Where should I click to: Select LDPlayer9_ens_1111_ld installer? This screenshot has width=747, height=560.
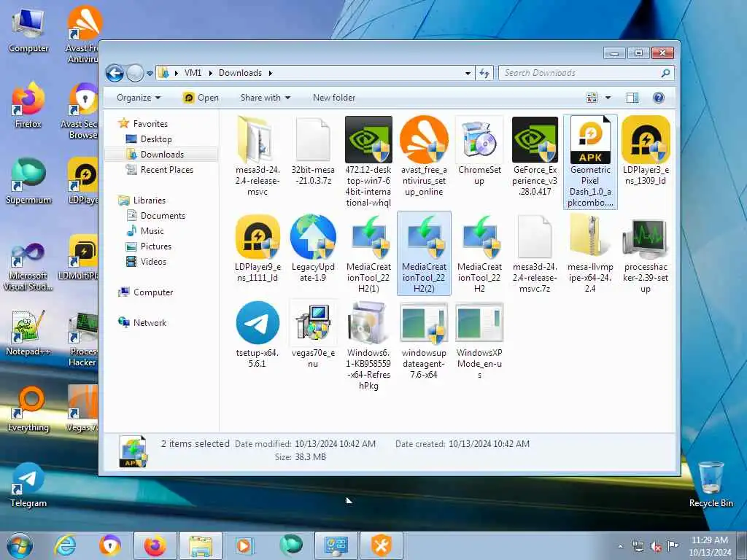[258, 249]
